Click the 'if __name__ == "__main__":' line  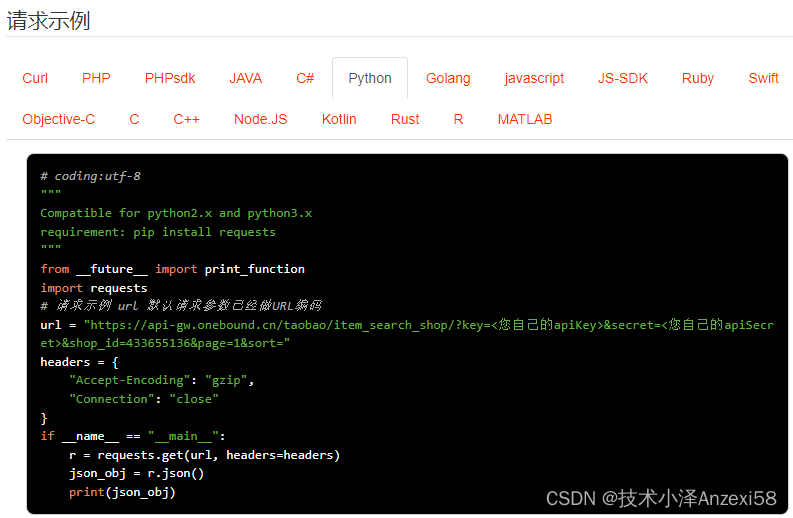[133, 436]
